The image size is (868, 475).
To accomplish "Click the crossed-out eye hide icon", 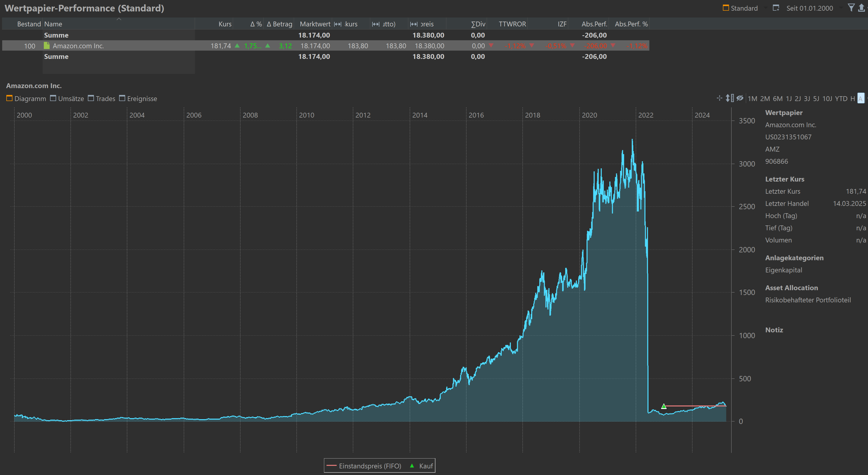I will point(740,98).
